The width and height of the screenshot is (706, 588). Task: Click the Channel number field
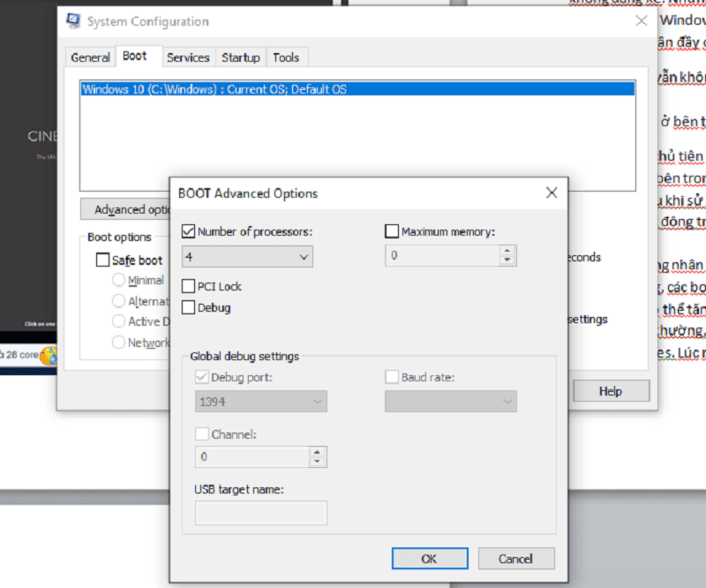point(252,457)
